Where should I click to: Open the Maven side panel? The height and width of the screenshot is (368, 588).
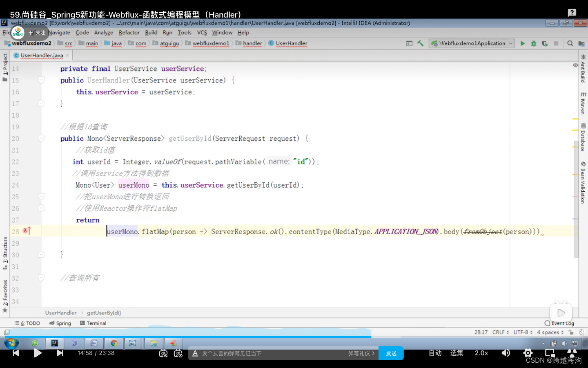(x=583, y=103)
